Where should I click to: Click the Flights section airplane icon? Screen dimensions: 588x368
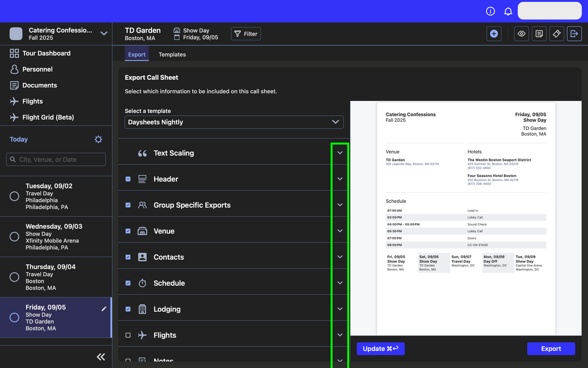(142, 335)
